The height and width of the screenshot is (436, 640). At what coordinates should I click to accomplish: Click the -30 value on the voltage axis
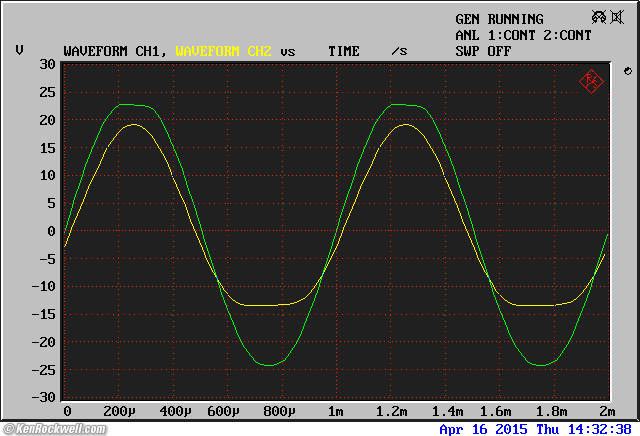(x=43, y=397)
